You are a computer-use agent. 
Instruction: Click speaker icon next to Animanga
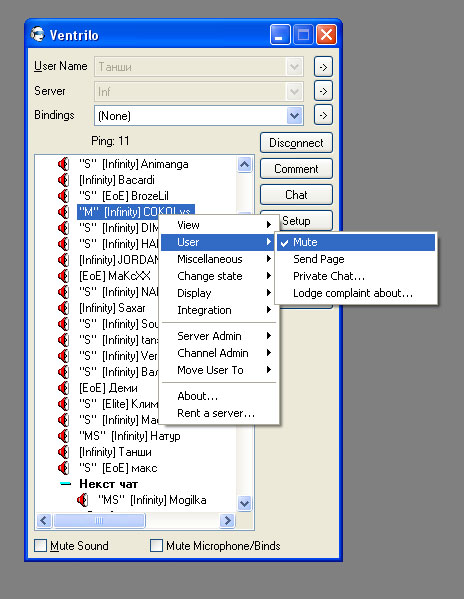[x=63, y=164]
